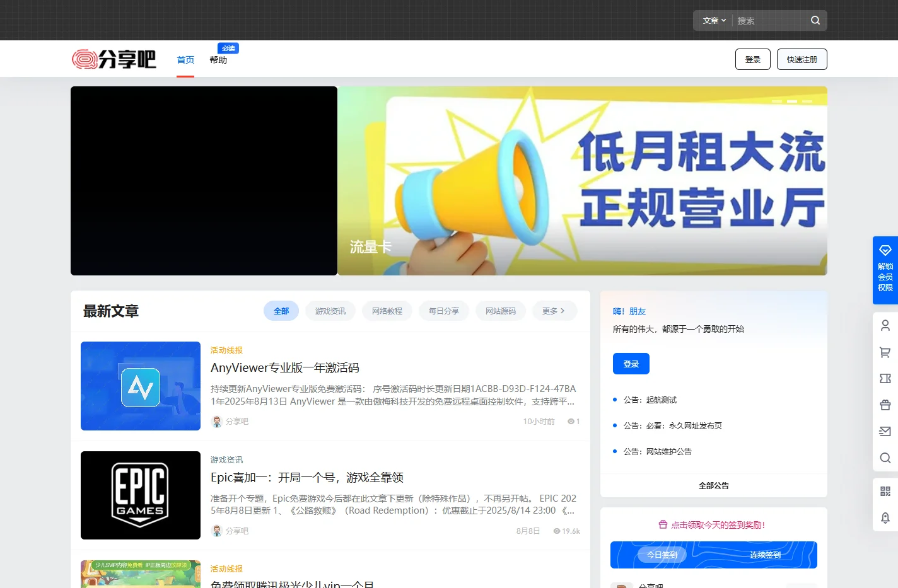Screen dimensions: 898x588
Task: Select the 每日分享 filter tab
Action: click(x=444, y=311)
